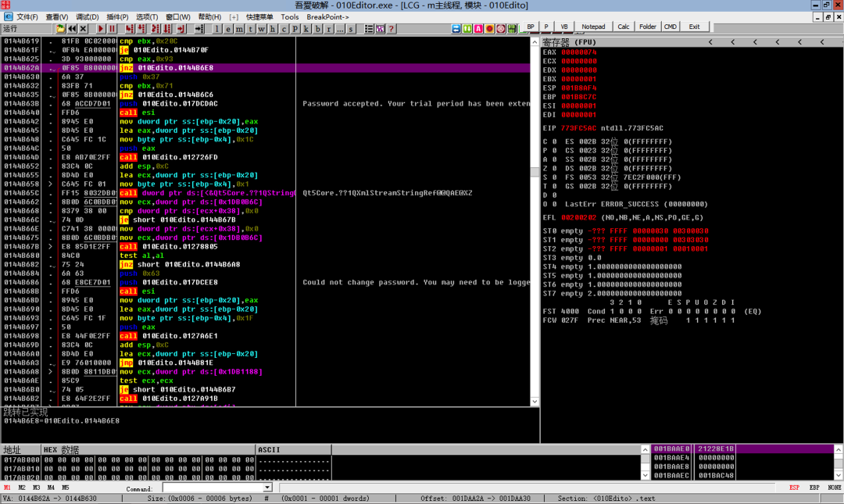Run the program with the red play icon
The height and width of the screenshot is (504, 844).
pyautogui.click(x=101, y=29)
